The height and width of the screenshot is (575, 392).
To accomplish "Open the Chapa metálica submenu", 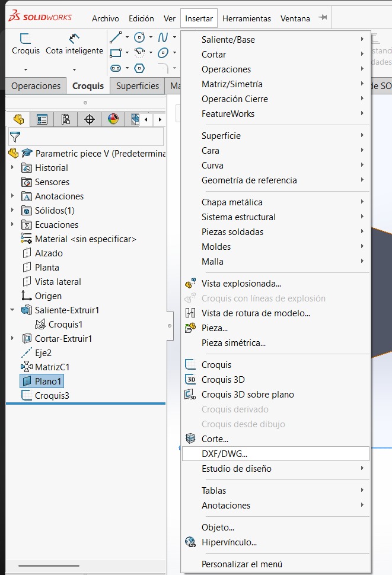I will pyautogui.click(x=276, y=202).
